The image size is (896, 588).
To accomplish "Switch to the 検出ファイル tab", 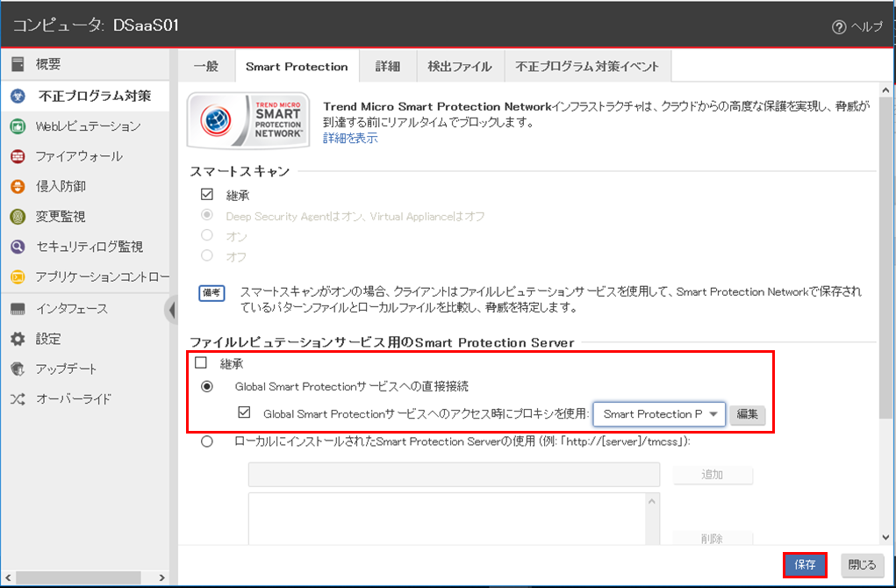I will tap(459, 67).
